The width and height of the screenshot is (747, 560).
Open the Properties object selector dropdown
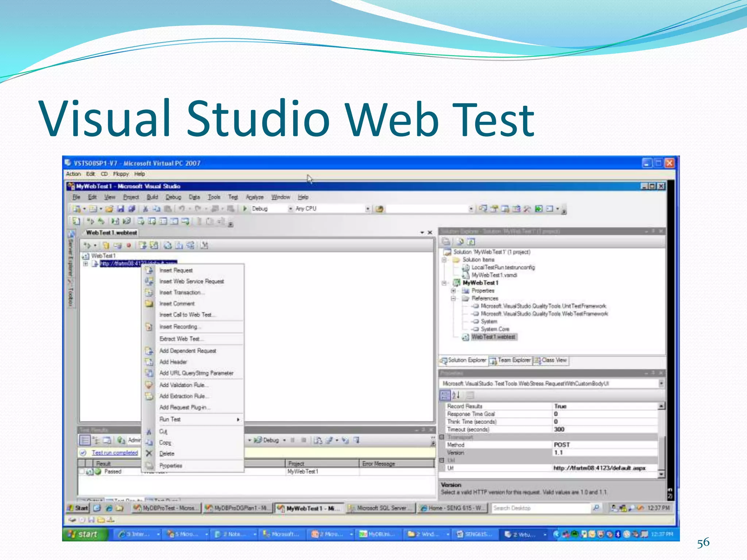(x=661, y=384)
